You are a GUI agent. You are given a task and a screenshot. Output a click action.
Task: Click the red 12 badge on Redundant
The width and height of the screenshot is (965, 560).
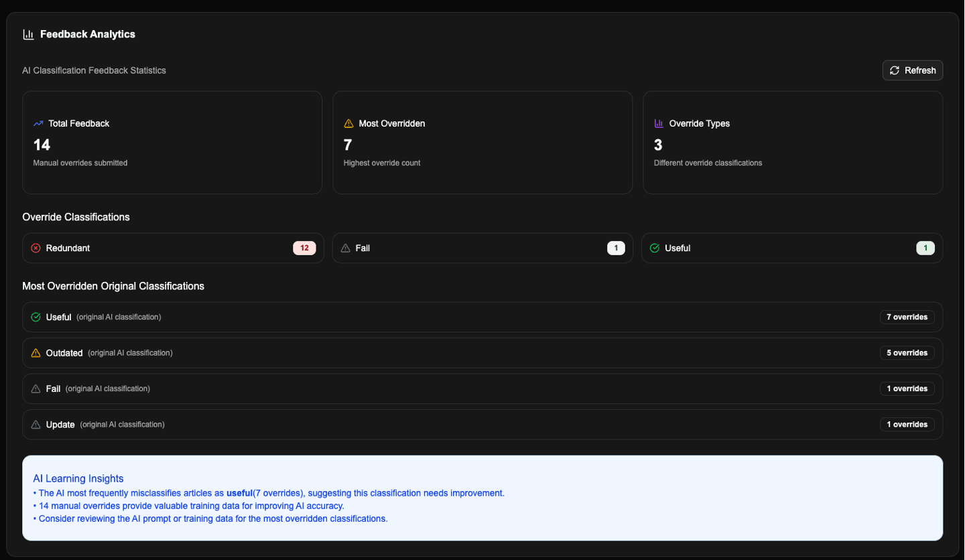(x=304, y=248)
